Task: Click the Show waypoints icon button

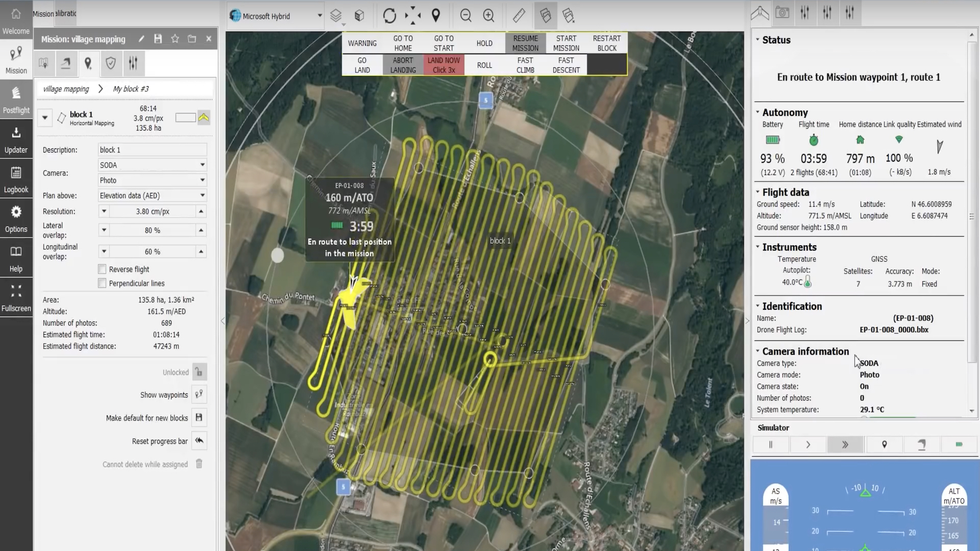Action: (x=199, y=394)
